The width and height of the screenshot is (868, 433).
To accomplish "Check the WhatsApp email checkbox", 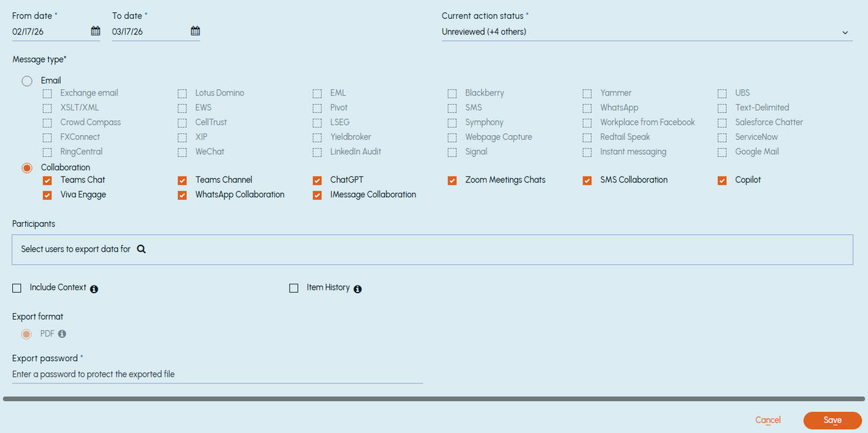I will [587, 109].
